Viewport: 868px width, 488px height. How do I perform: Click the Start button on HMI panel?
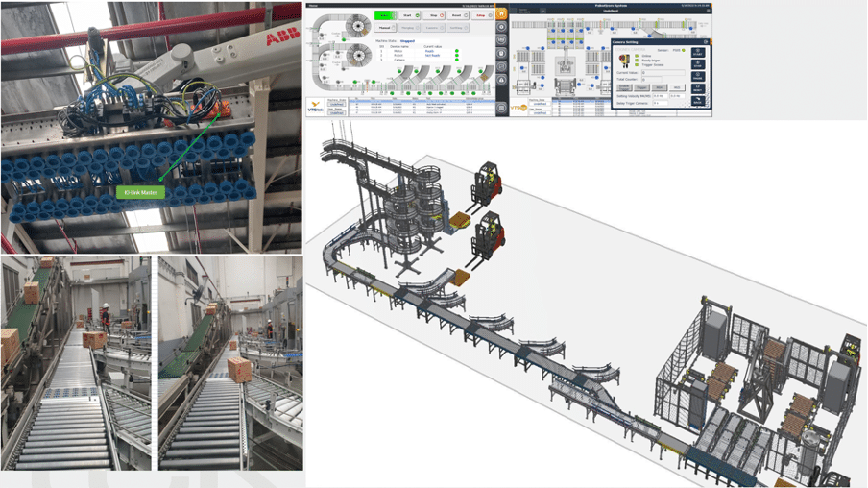409,15
